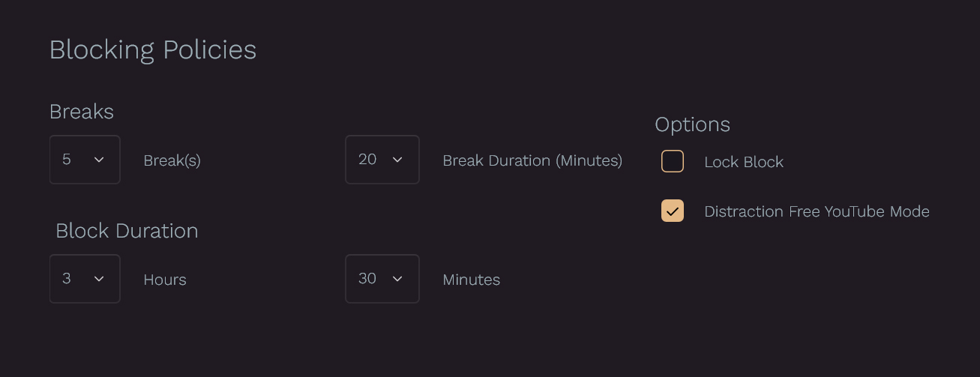The width and height of the screenshot is (980, 377).
Task: Expand the Minutes dropdown showing 30
Action: [382, 279]
